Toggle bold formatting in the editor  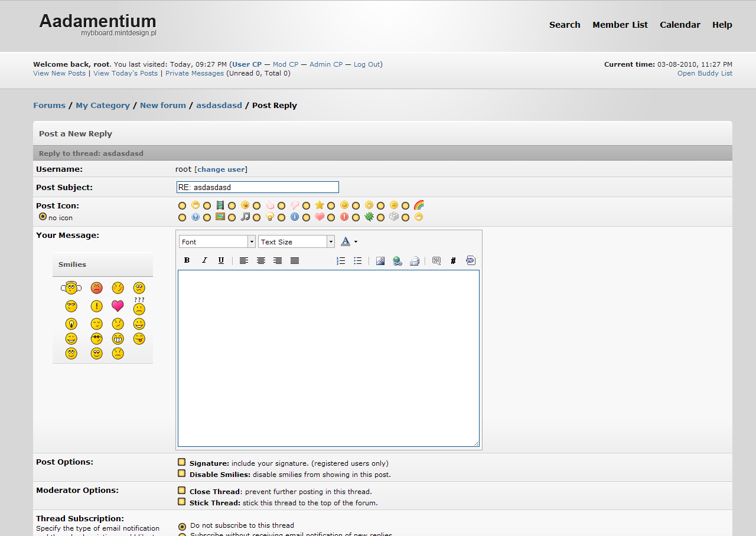[187, 260]
